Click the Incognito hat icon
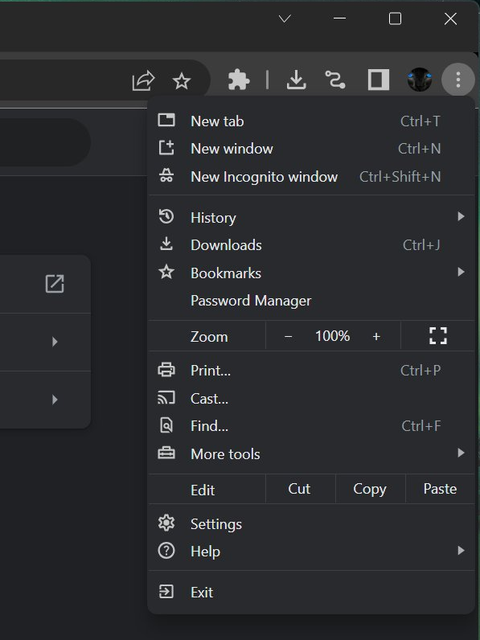The height and width of the screenshot is (640, 480). click(x=166, y=176)
